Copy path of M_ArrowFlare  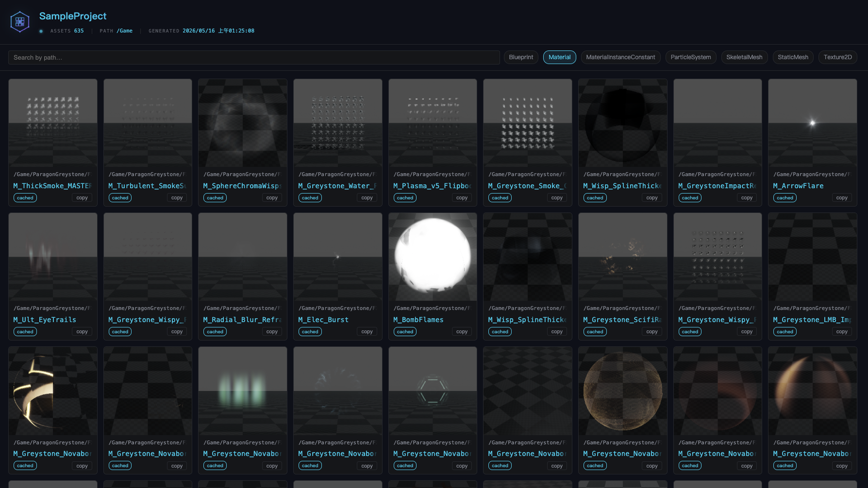pos(842,197)
